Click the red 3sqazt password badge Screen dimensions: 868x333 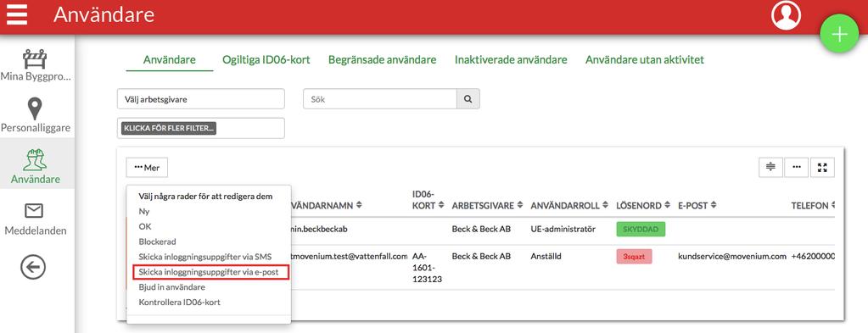tap(634, 257)
